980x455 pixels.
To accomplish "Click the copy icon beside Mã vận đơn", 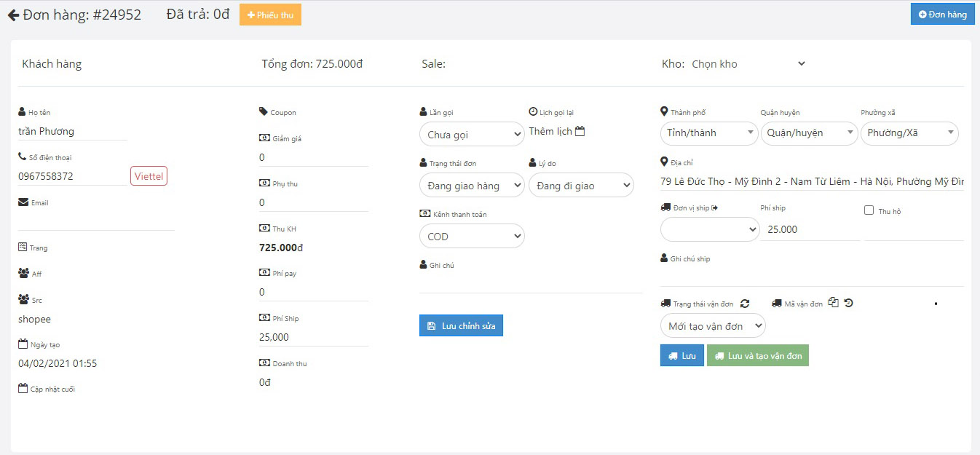I will 834,303.
